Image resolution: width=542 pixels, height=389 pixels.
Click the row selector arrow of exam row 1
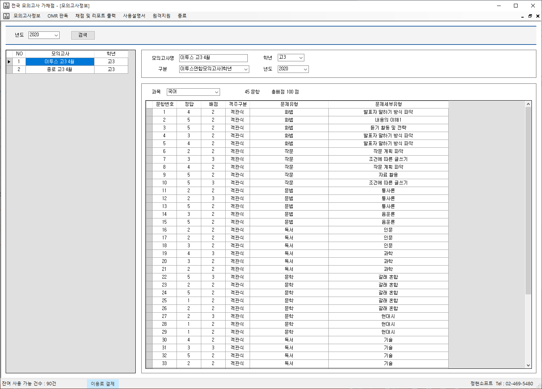tap(9, 62)
